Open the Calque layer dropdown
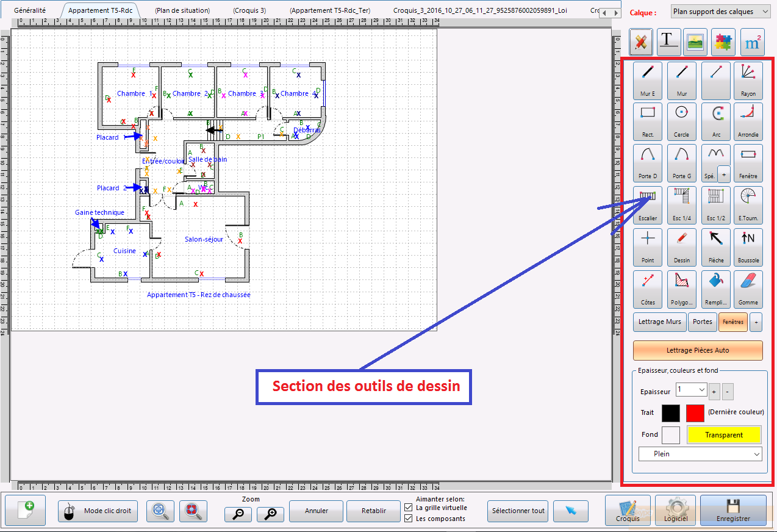 tap(721, 12)
